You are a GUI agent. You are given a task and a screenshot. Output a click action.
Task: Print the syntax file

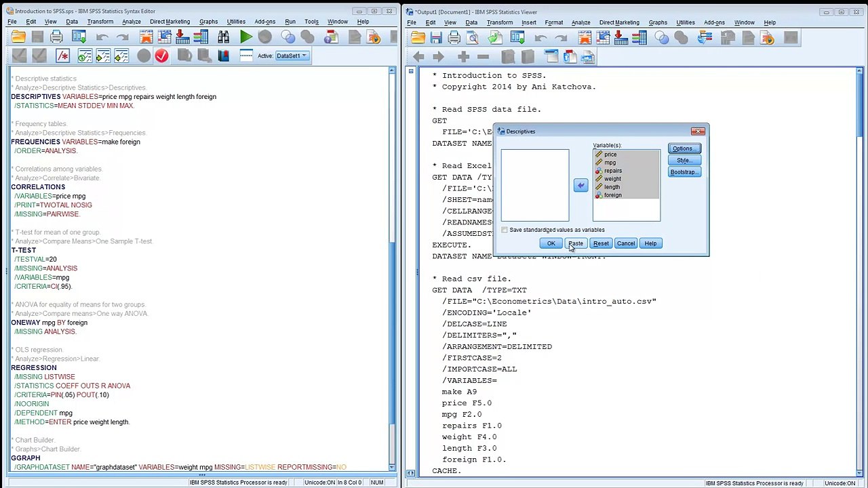[x=57, y=37]
